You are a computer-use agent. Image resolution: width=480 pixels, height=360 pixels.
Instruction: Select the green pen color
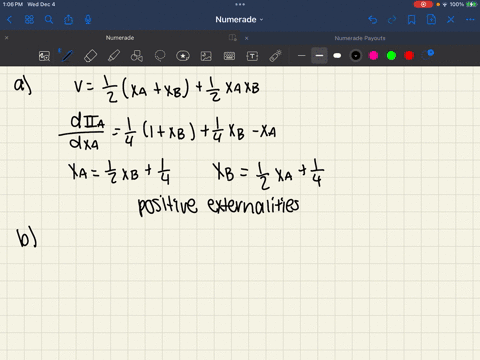click(391, 56)
